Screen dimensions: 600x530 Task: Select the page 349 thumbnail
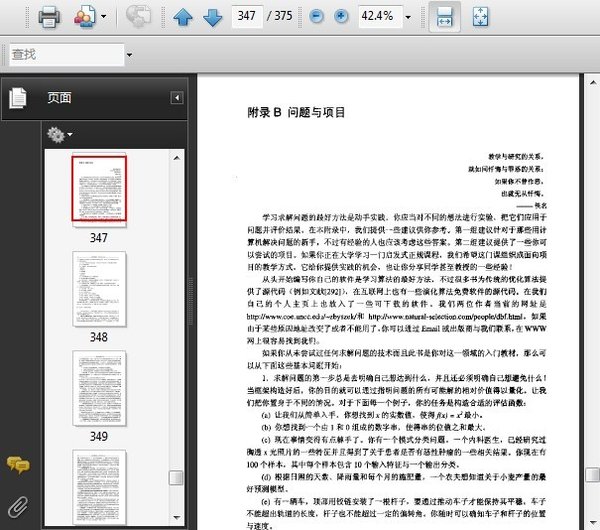point(98,385)
